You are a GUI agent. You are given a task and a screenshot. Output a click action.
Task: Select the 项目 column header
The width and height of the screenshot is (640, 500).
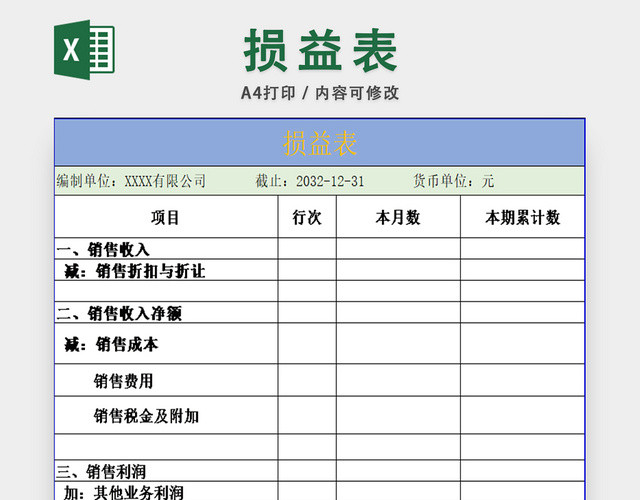click(x=166, y=217)
